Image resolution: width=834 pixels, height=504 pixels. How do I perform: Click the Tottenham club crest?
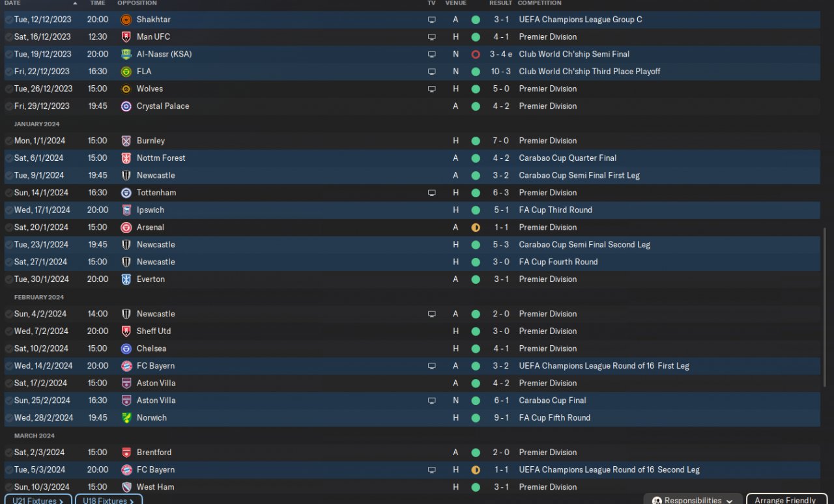click(x=126, y=193)
